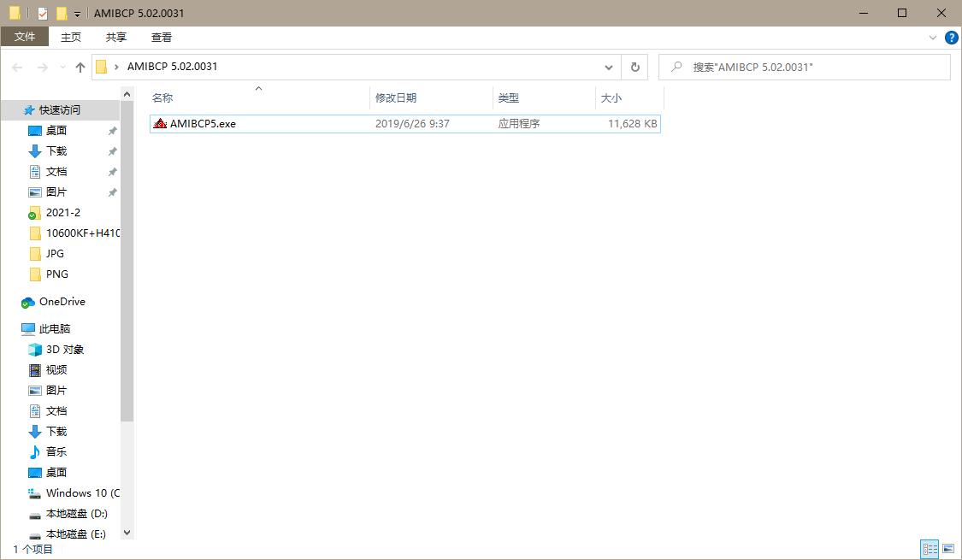Click the back navigation button
962x560 pixels.
tap(17, 67)
